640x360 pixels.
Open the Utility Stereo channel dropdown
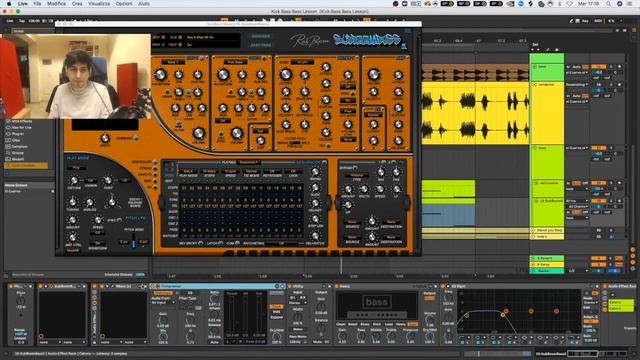coord(298,303)
